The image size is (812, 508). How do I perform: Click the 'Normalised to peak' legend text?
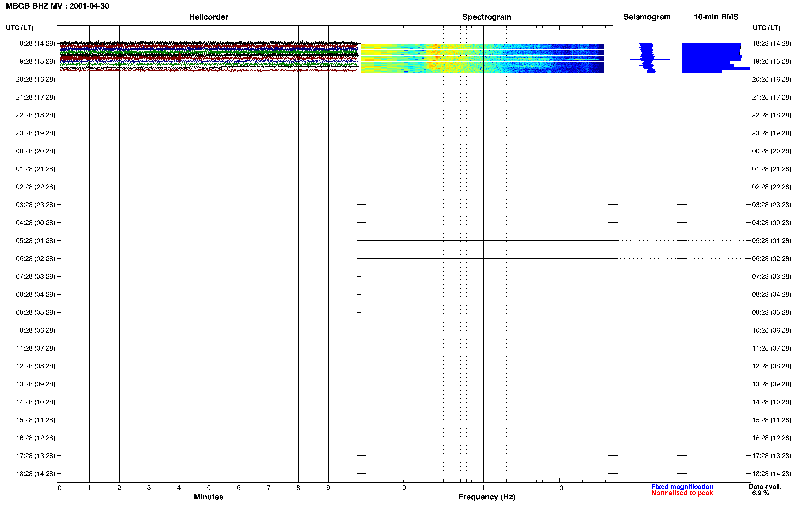pos(682,493)
